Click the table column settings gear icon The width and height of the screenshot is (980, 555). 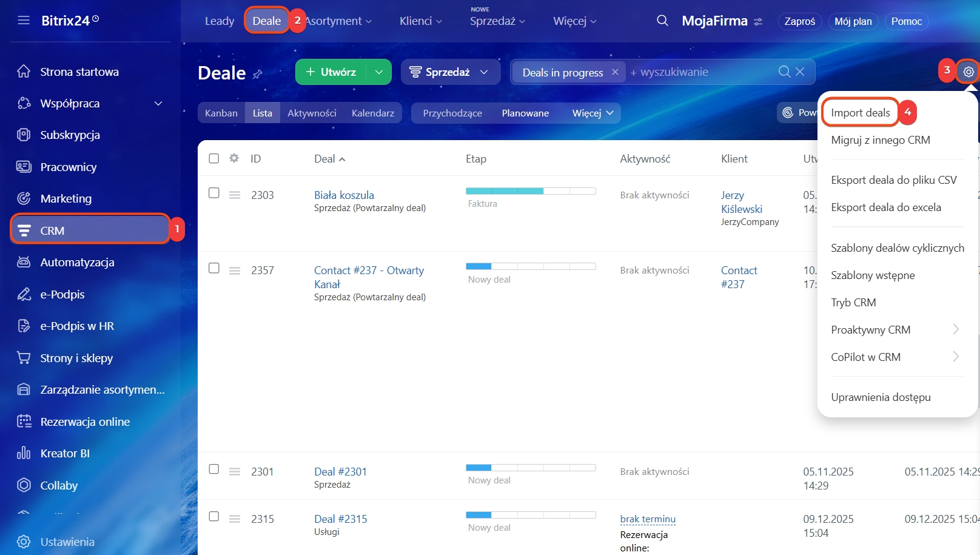[x=234, y=158]
